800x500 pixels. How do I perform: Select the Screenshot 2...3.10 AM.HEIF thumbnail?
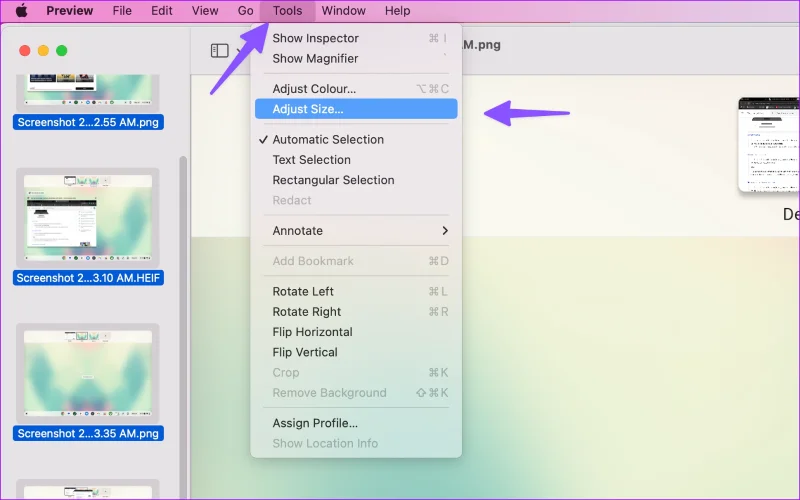tap(88, 217)
